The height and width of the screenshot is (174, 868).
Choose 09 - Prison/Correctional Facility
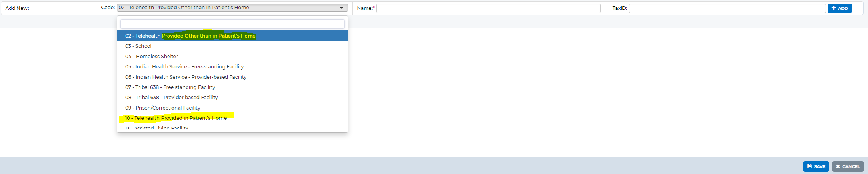pos(232,108)
